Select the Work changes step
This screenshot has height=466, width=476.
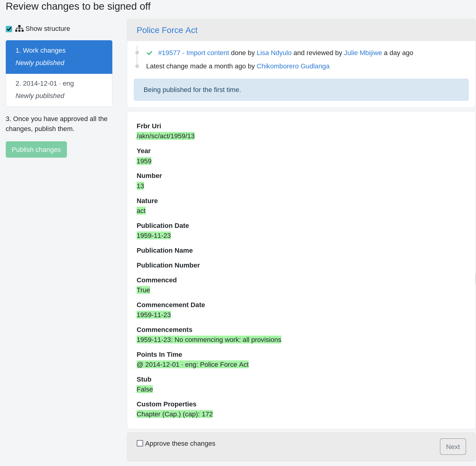tap(59, 57)
